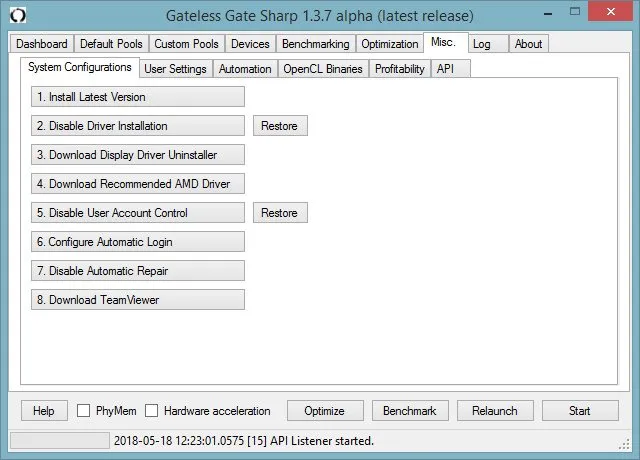Viewport: 640px width, 460px height.
Task: Click 5. Disable User Account Control
Action: [138, 213]
